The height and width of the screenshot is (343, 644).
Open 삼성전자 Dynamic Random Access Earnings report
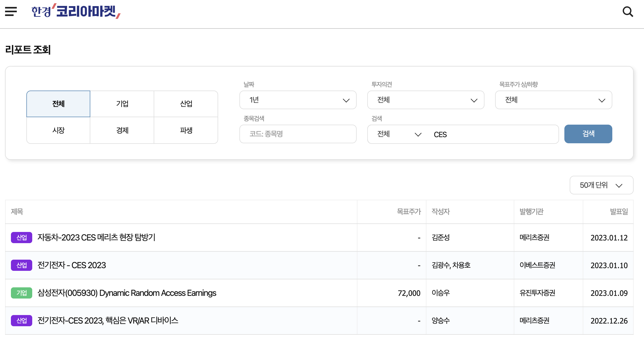click(x=127, y=293)
